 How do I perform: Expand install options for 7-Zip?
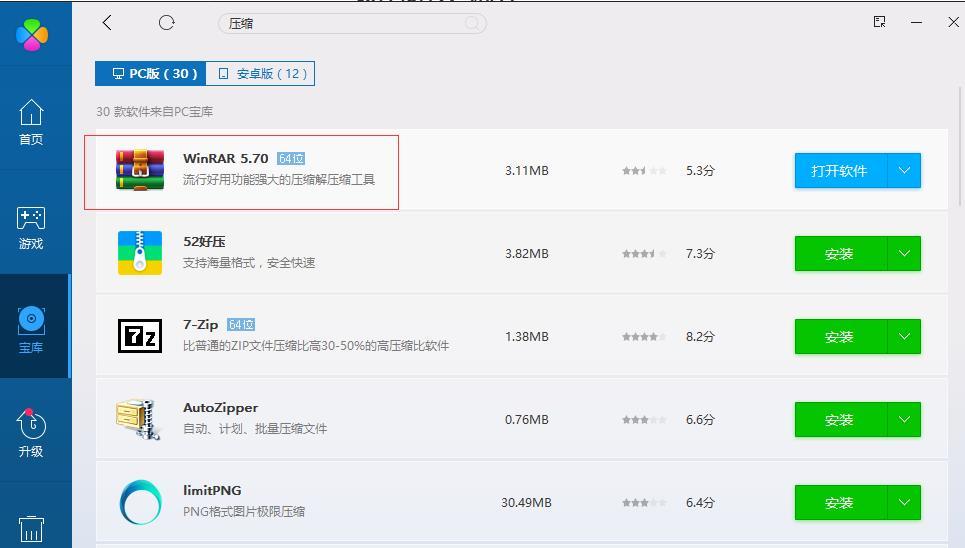pyautogui.click(x=904, y=337)
